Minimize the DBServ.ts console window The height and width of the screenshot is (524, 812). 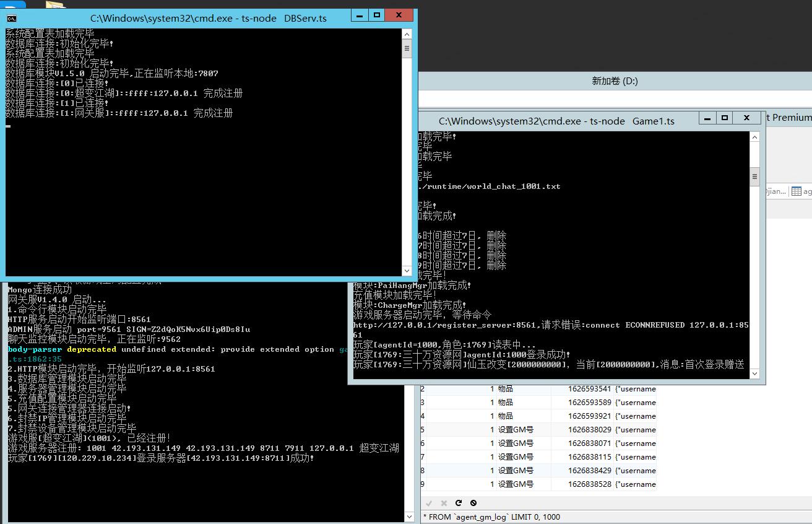[358, 15]
